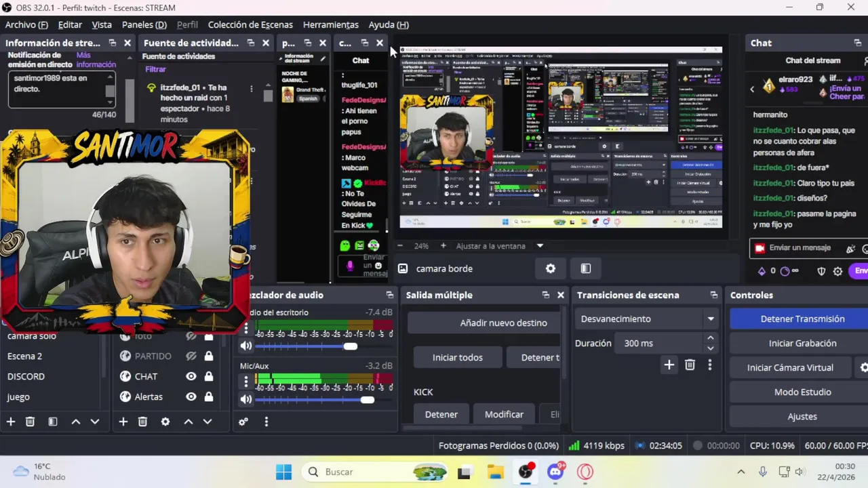
Task: Open filters icon for camara borde
Action: pyautogui.click(x=586, y=268)
